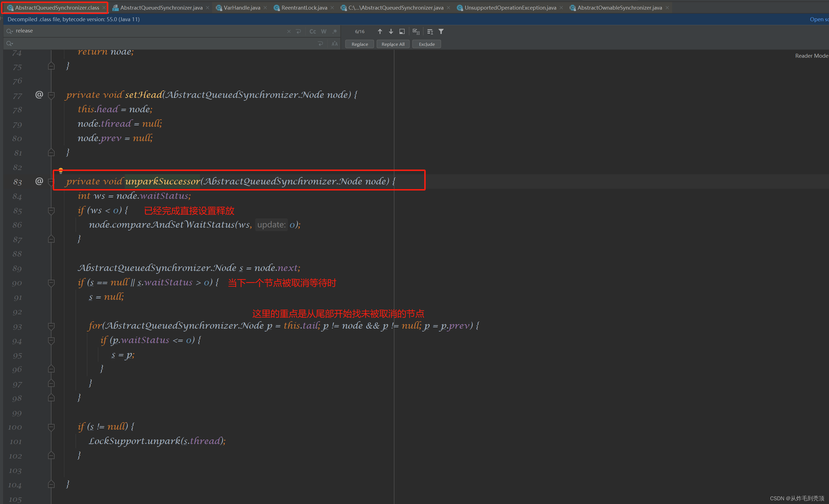
Task: Click inside the release search field
Action: click(135, 31)
